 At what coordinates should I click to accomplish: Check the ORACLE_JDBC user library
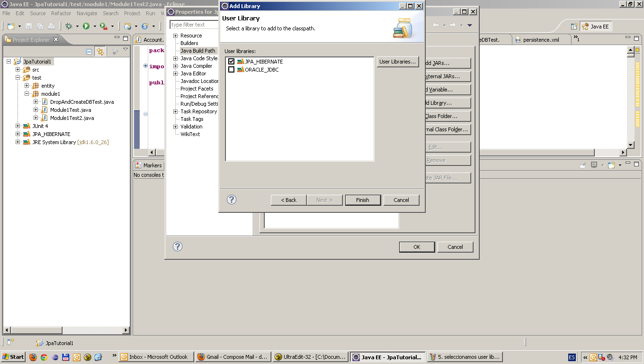[x=232, y=70]
